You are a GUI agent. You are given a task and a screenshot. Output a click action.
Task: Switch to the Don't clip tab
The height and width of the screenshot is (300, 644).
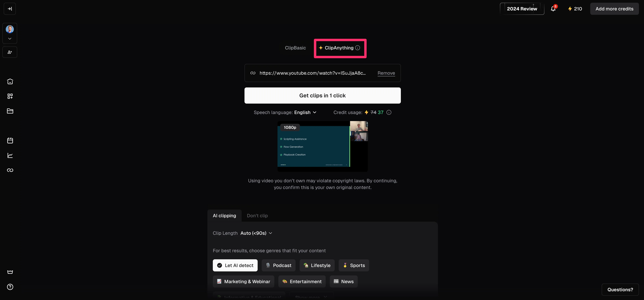tap(257, 216)
